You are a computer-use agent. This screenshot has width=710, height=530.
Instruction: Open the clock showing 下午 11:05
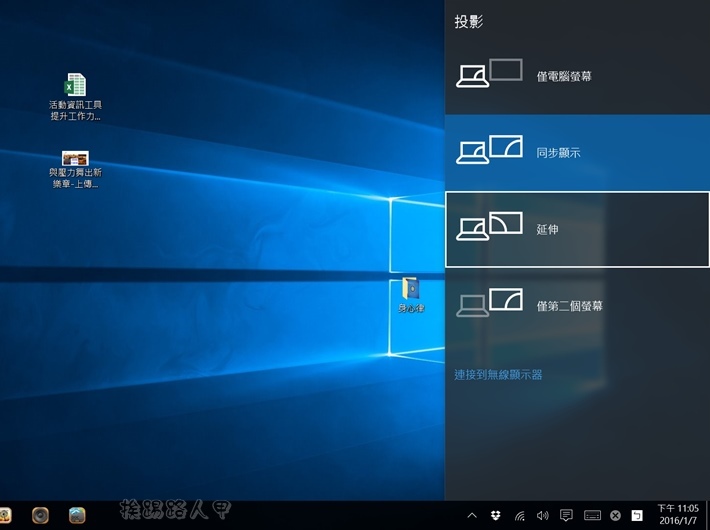[x=678, y=515]
